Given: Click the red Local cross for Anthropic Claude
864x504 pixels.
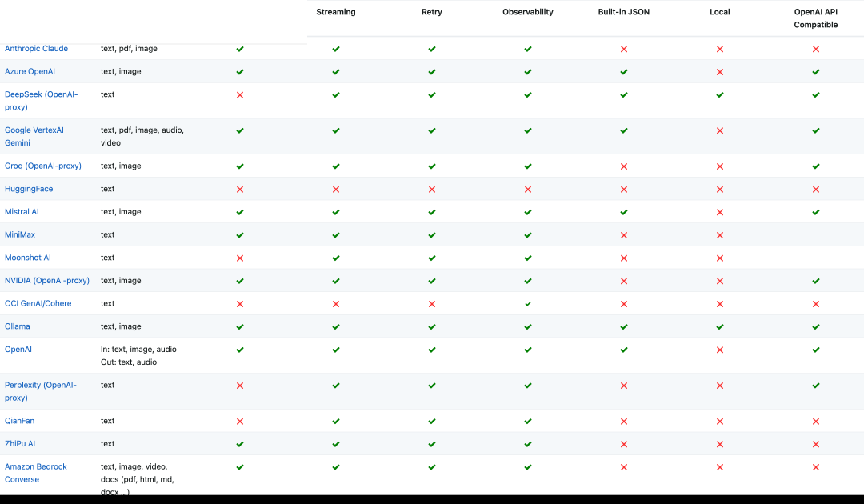Looking at the screenshot, I should coord(720,49).
